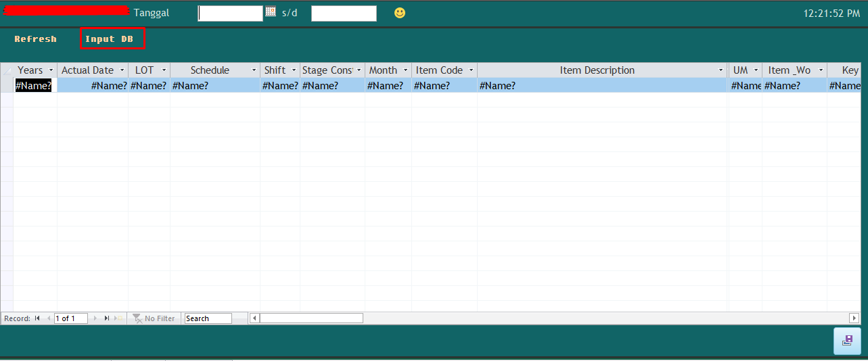Screen dimensions: 868x361
Task: Click the end date input field
Action: coord(344,14)
